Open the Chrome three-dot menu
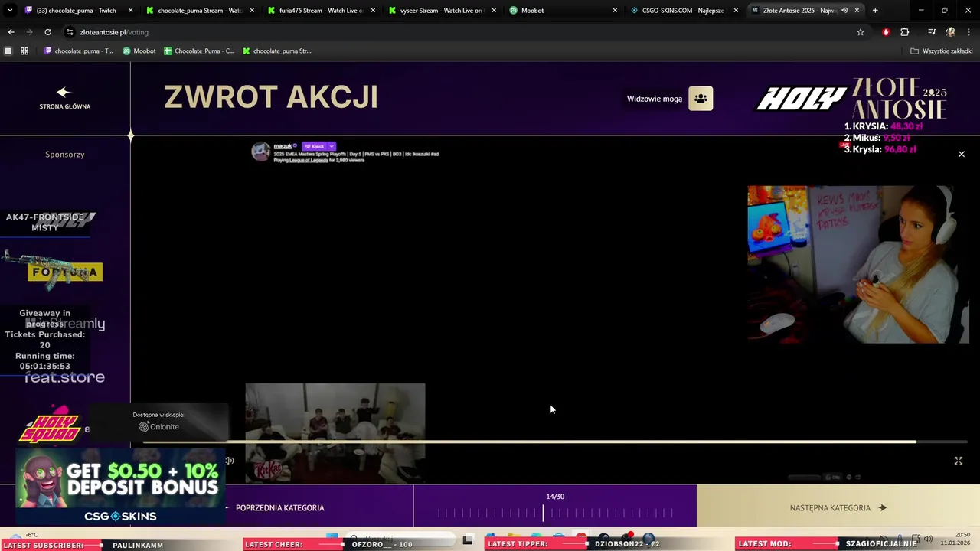The width and height of the screenshot is (980, 551). [969, 32]
